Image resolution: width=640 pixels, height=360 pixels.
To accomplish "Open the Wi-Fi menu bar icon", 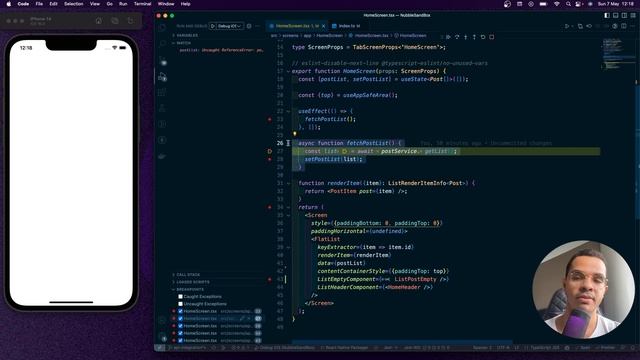I will point(556,4).
